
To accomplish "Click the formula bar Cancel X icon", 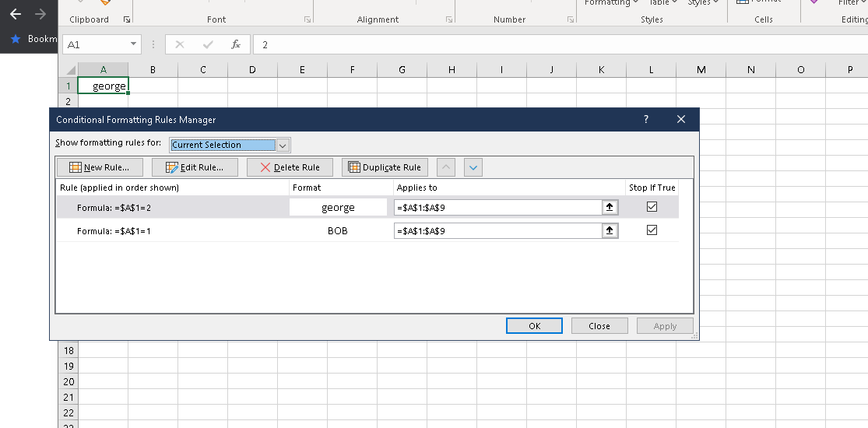I will coord(179,45).
